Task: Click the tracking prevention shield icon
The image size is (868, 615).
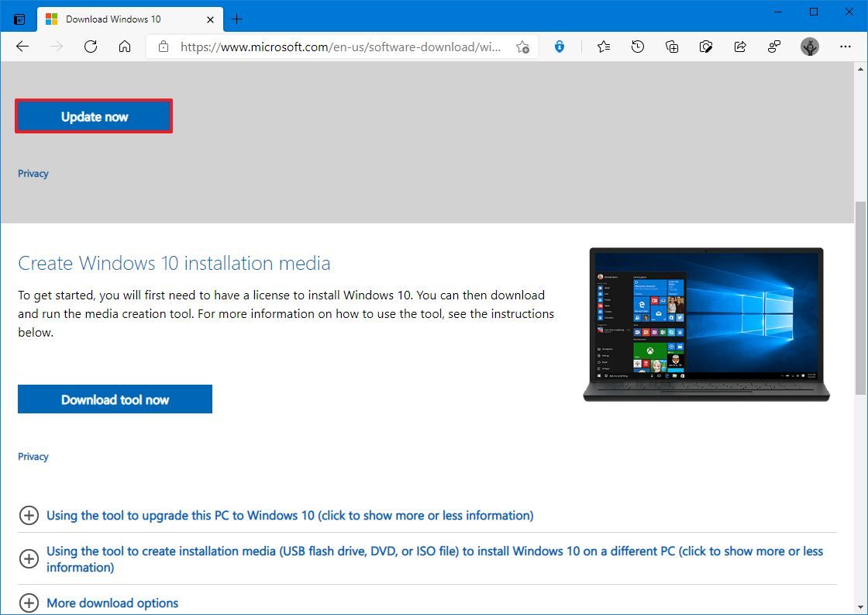Action: [x=560, y=47]
